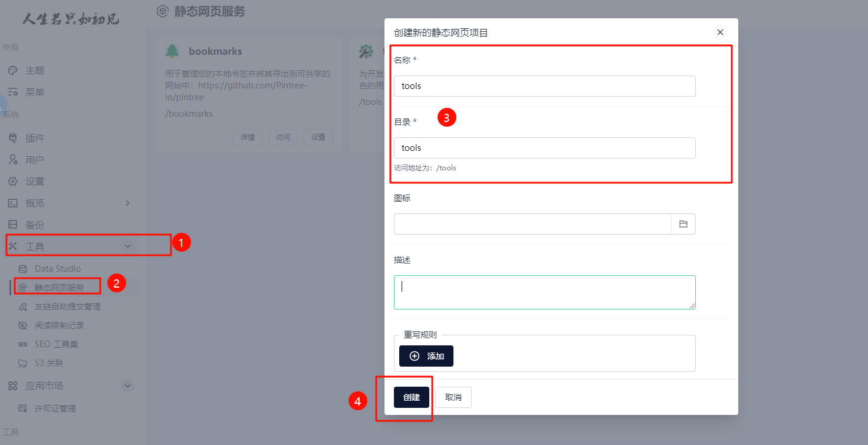The width and height of the screenshot is (868, 445).
Task: Click the 创建 button
Action: coord(411,397)
